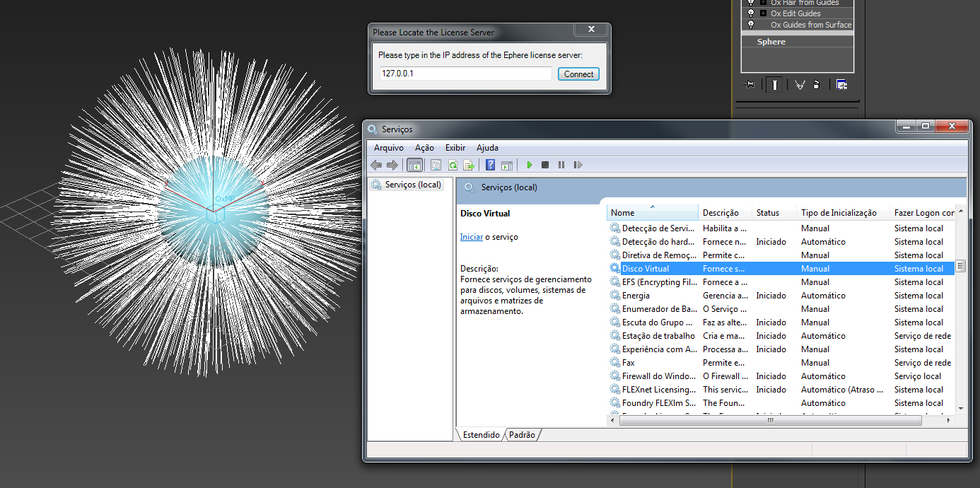Open the Arquivo menu
980x488 pixels.
tap(388, 148)
